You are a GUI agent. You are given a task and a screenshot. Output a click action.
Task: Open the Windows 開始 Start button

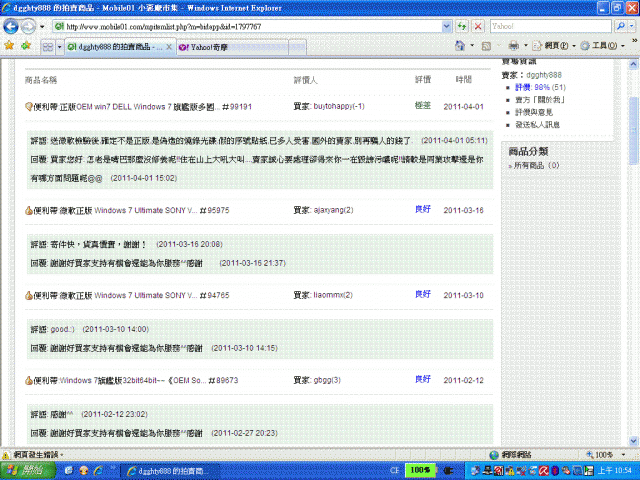point(28,471)
